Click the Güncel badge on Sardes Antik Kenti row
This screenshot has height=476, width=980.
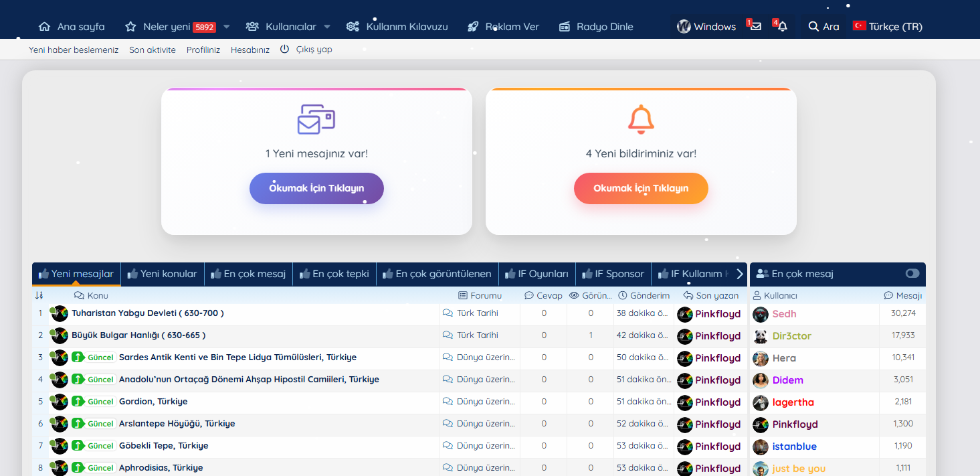pos(93,358)
